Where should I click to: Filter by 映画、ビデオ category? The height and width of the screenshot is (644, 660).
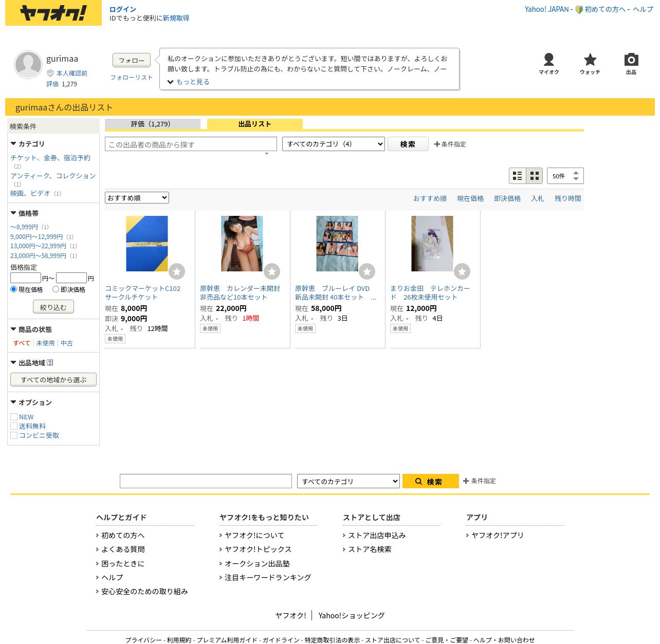(30, 193)
